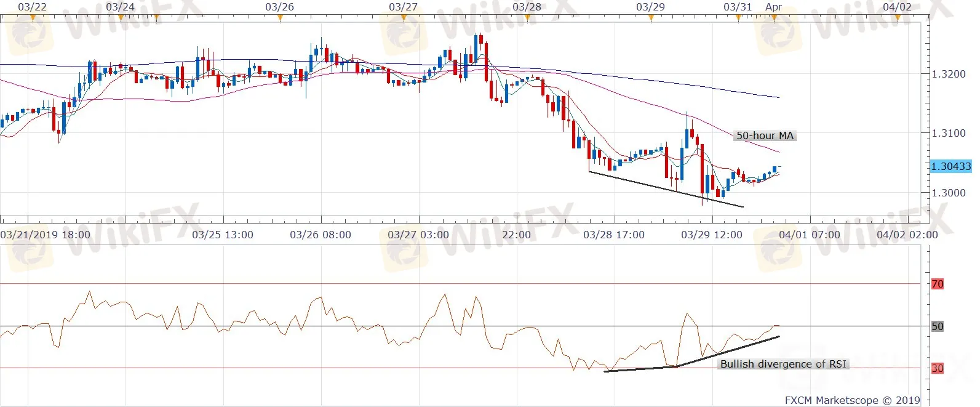
Task: Select the RSI 50 level tag
Action: pyautogui.click(x=937, y=326)
